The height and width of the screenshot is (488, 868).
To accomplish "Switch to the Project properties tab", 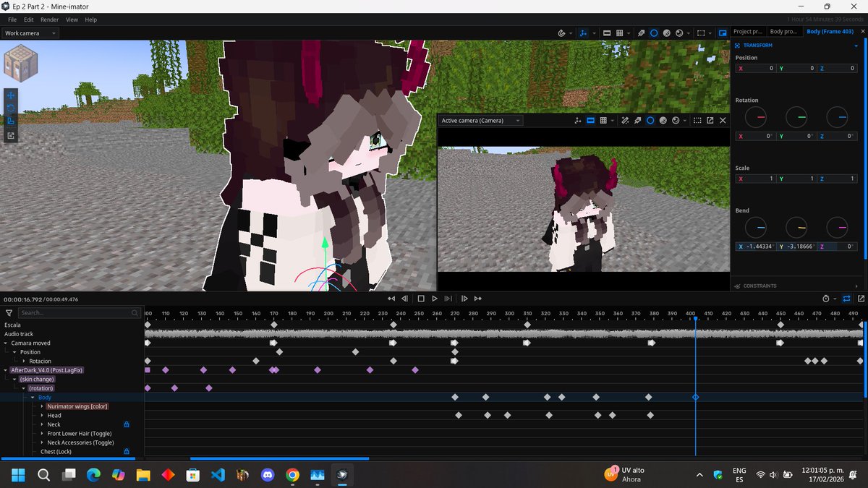I will [748, 32].
